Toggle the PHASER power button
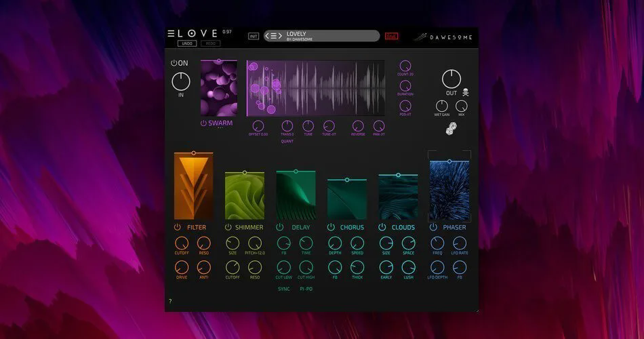This screenshot has height=339, width=644. [x=433, y=227]
